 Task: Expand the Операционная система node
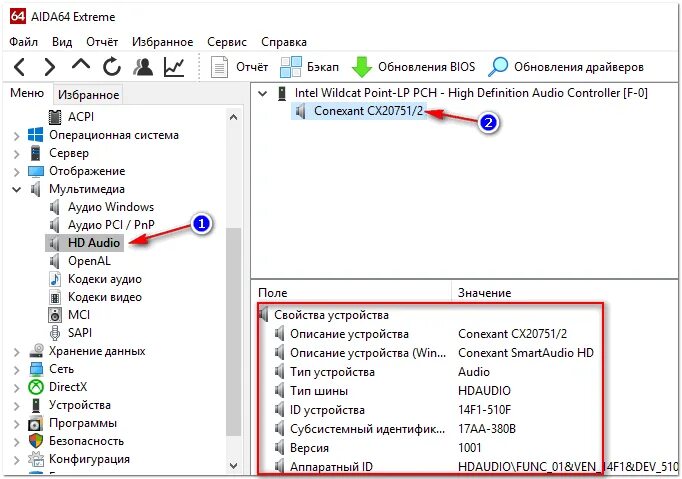pos(17,136)
